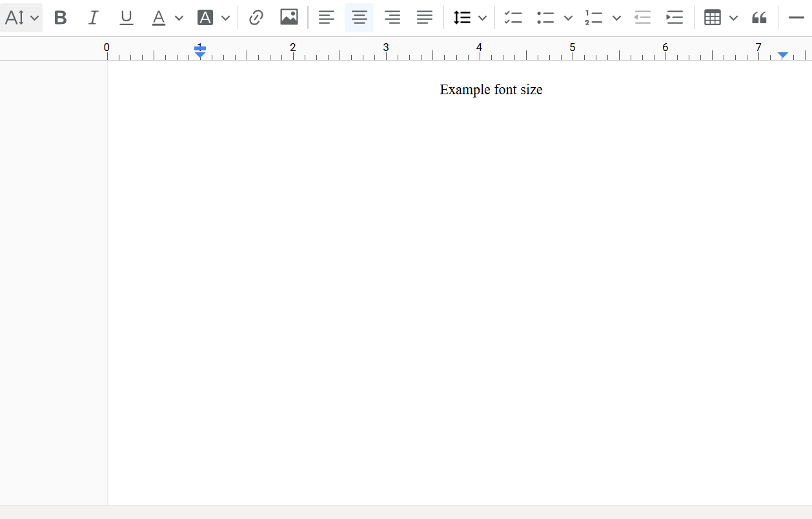This screenshot has height=519, width=812.
Task: Insert a bulleted list
Action: click(546, 18)
